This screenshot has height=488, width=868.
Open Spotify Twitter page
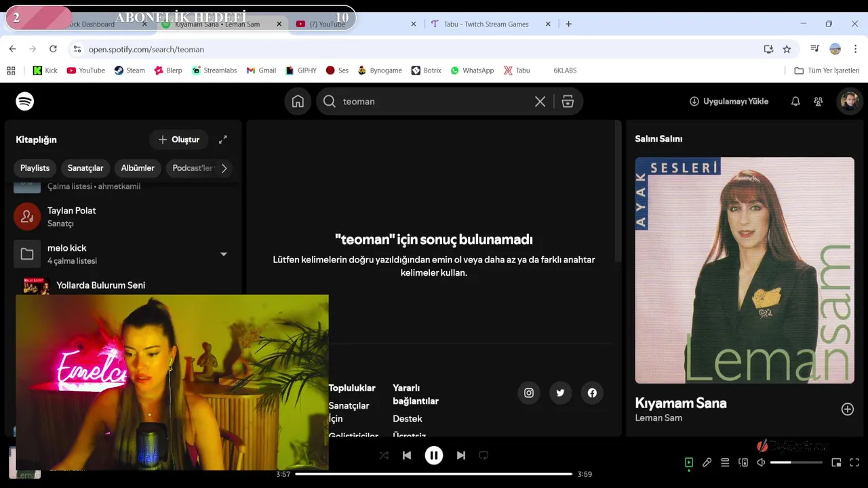560,393
